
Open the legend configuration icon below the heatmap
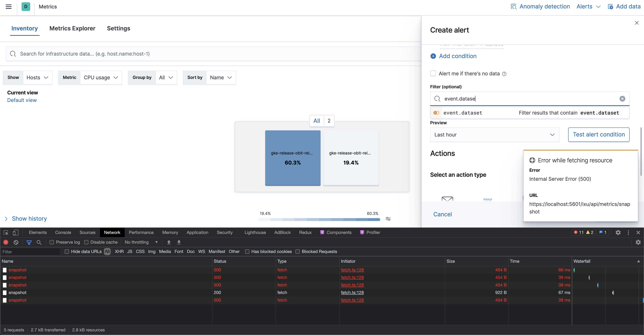coord(388,219)
